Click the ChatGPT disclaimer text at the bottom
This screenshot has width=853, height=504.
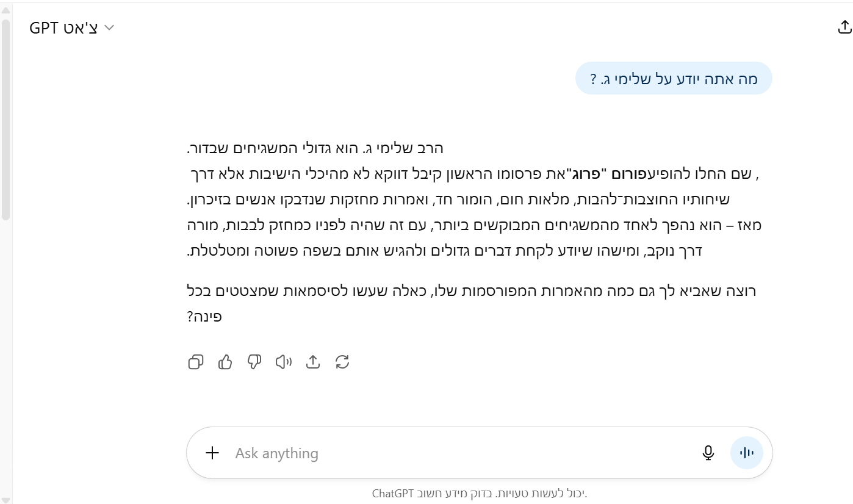(480, 493)
